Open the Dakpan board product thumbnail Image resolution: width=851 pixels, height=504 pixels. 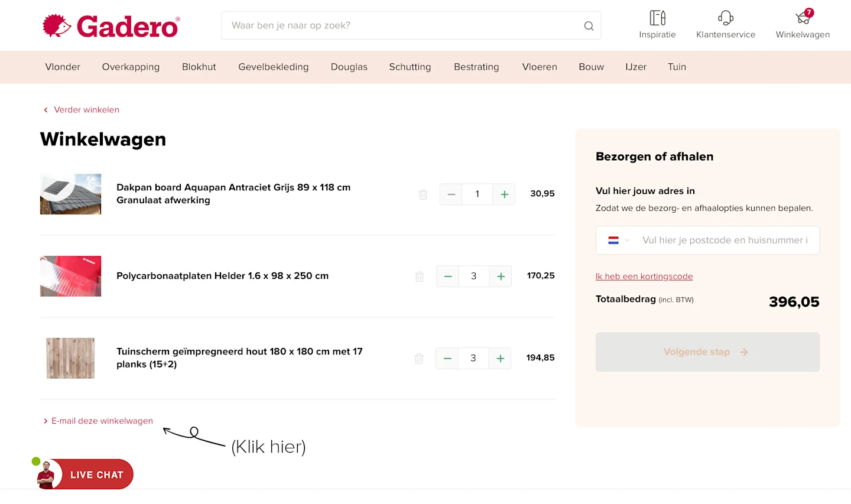[70, 194]
